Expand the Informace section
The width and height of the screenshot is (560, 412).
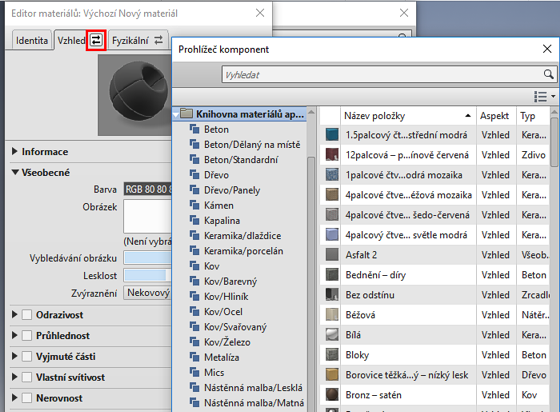pos(15,151)
